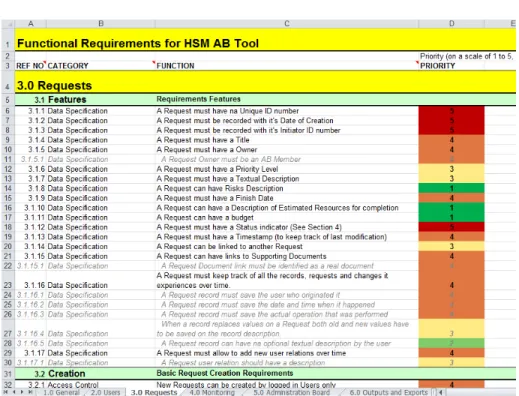Go to previous sheet with navigation arrow
The width and height of the screenshot is (519, 396).
(x=14, y=392)
